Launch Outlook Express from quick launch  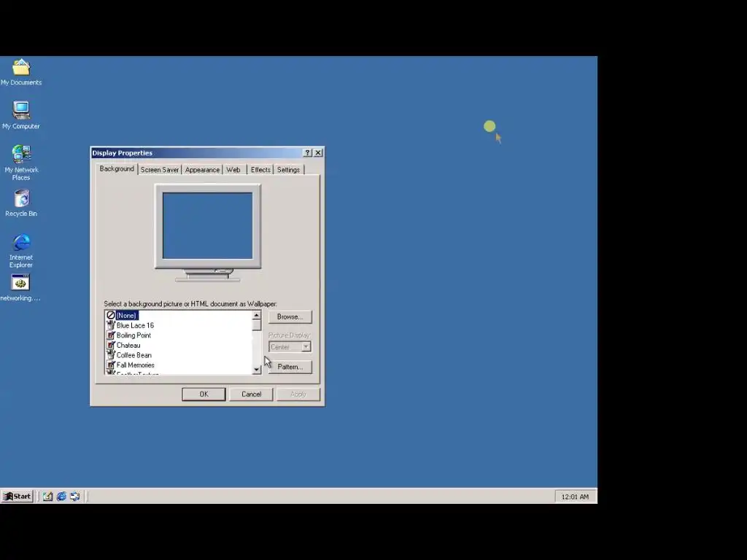75,496
